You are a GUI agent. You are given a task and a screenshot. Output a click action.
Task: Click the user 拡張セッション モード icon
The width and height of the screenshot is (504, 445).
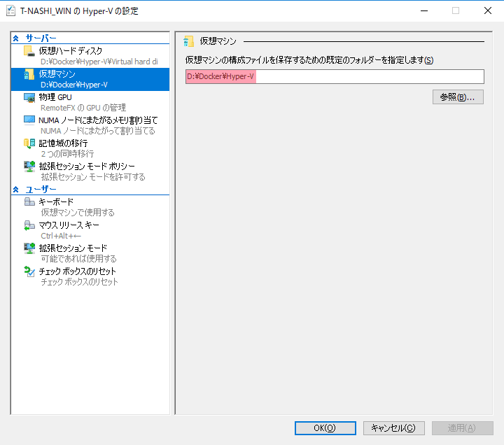[x=29, y=248]
